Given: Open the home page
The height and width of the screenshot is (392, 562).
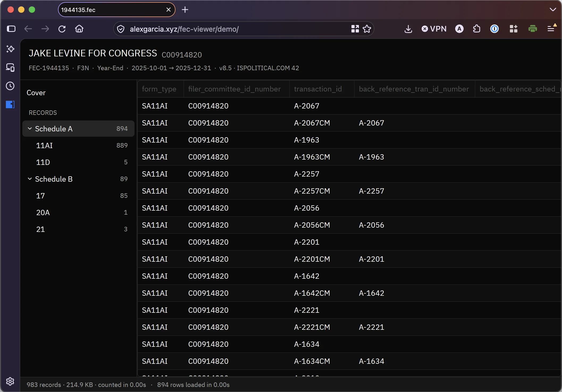Looking at the screenshot, I should (79, 29).
